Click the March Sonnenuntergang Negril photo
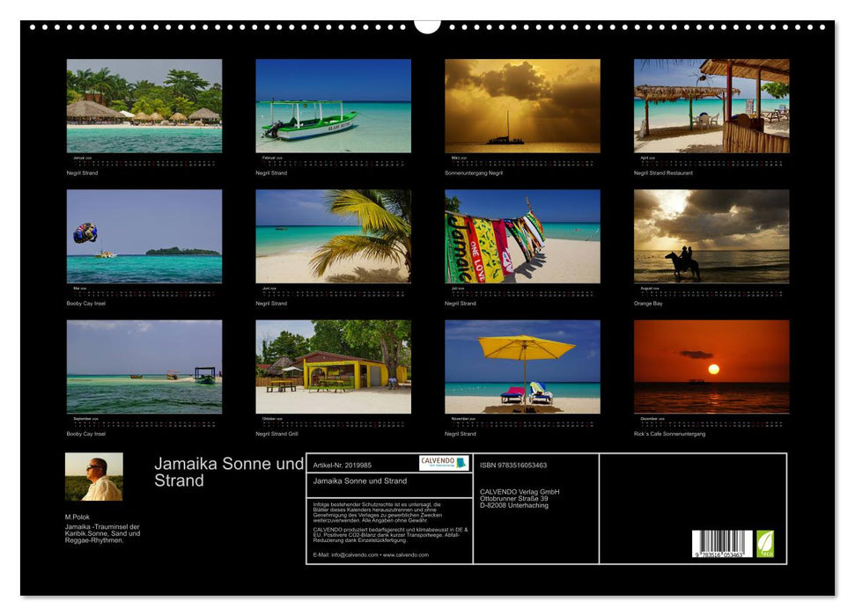855x616 pixels. click(x=520, y=106)
